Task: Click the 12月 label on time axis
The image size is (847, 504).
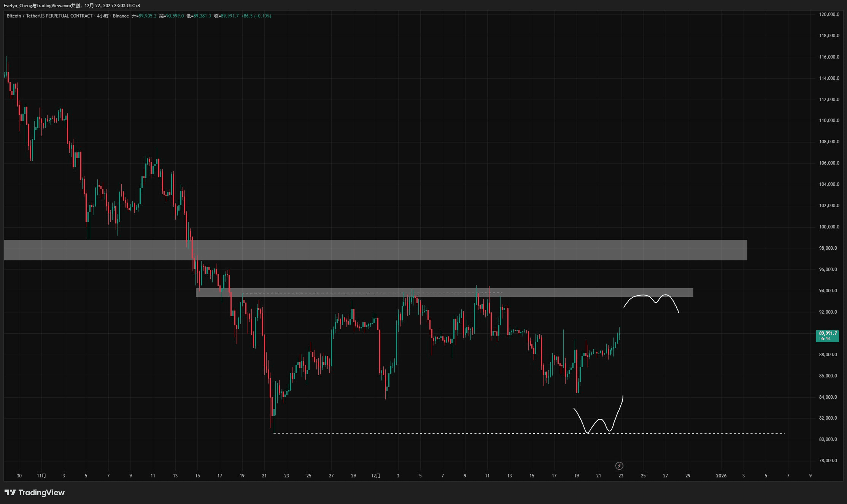Action: 375,476
